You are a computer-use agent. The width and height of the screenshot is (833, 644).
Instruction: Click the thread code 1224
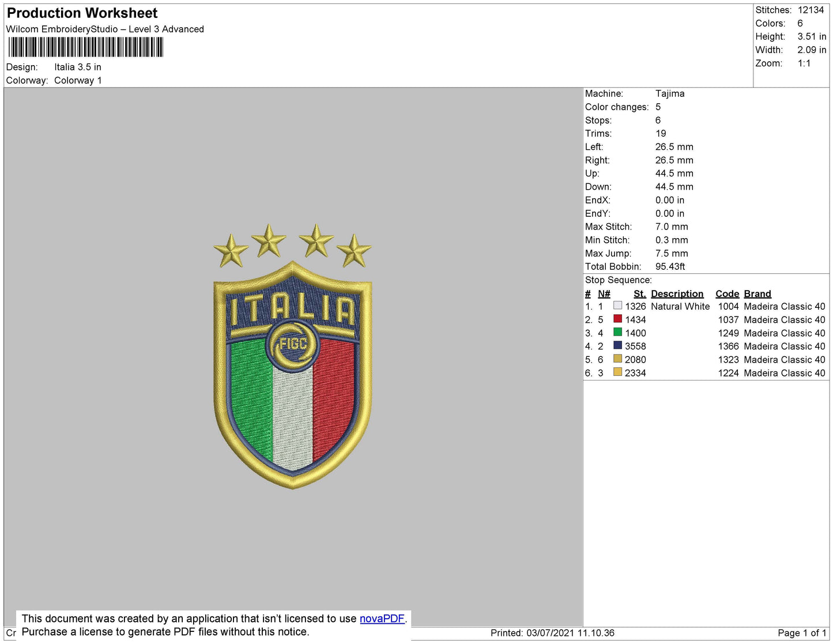click(x=729, y=373)
